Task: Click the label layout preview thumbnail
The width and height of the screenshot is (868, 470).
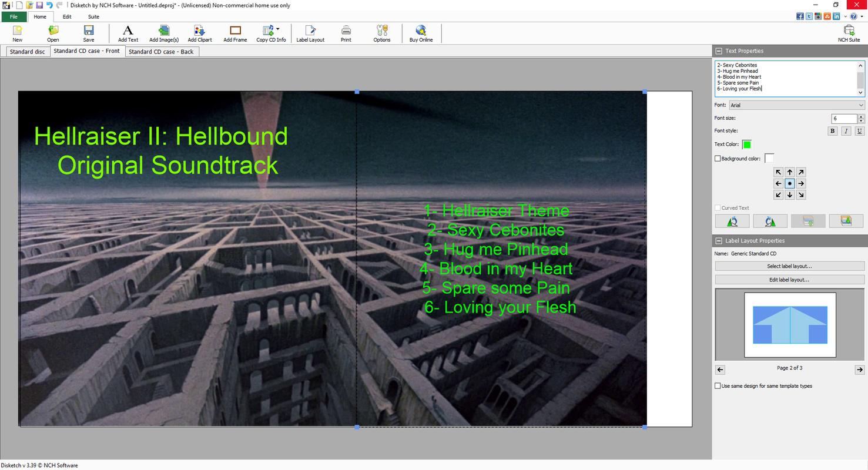Action: coord(790,325)
